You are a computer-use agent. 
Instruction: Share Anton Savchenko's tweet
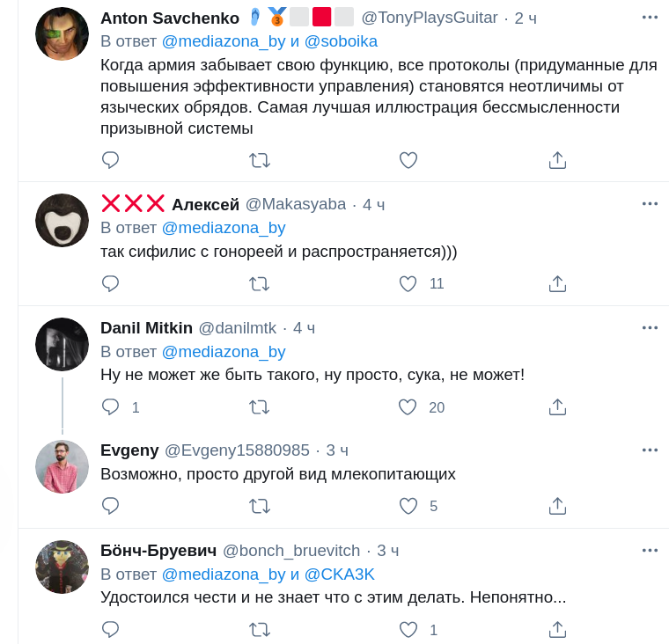pyautogui.click(x=556, y=160)
